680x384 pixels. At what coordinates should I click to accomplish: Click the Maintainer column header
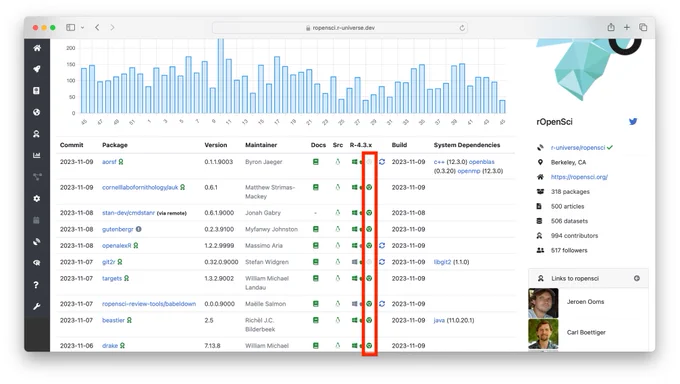[x=261, y=145]
